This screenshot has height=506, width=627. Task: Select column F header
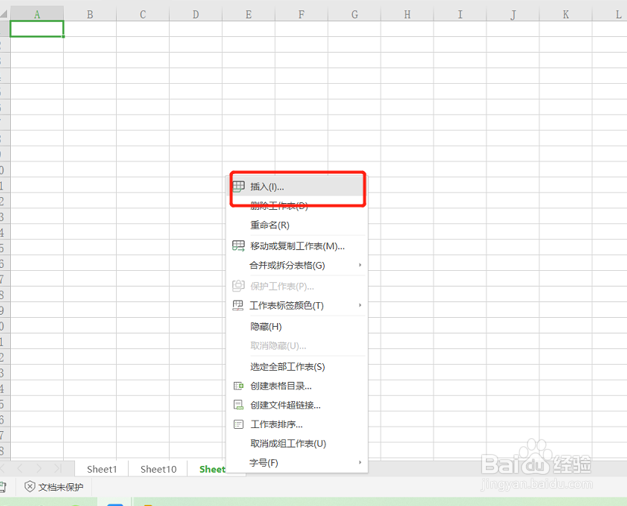click(302, 14)
